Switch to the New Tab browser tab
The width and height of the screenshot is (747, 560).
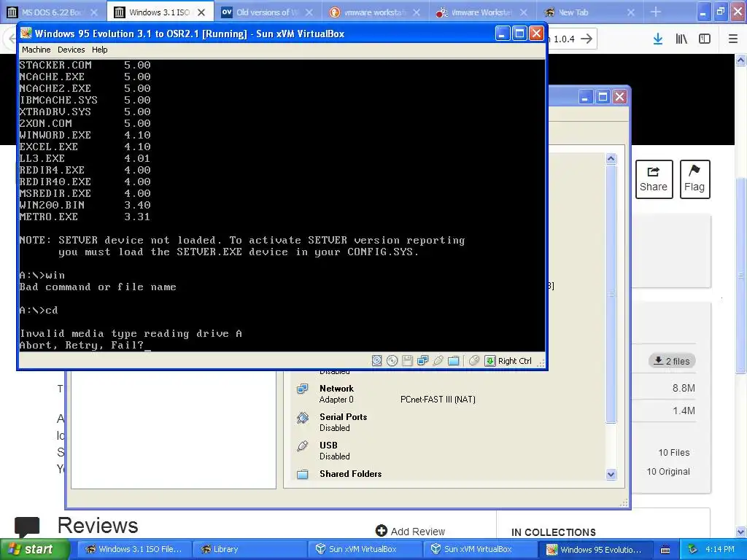pyautogui.click(x=589, y=12)
